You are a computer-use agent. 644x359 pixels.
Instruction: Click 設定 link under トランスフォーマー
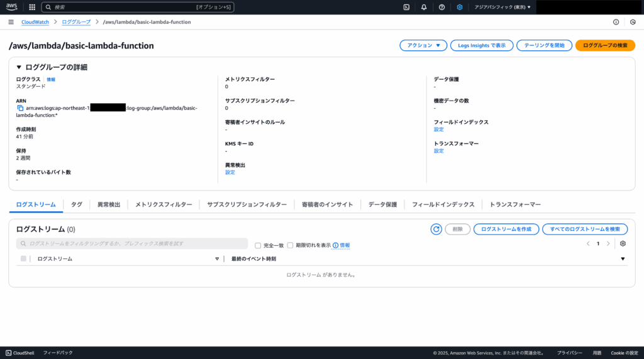tap(438, 151)
